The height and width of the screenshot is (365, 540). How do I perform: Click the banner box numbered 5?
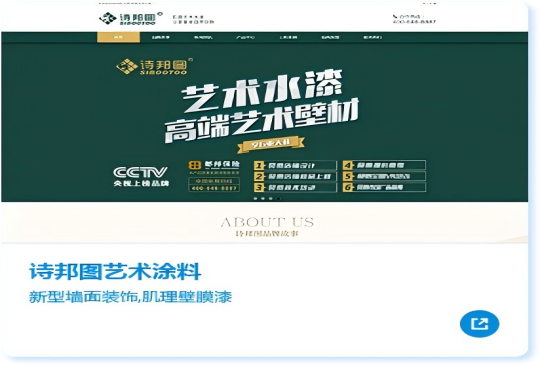point(384,176)
